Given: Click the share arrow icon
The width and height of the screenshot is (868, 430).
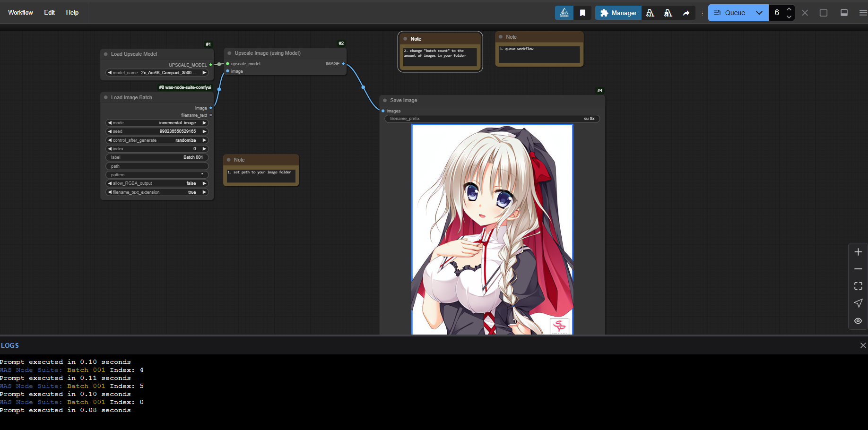Looking at the screenshot, I should click(x=686, y=13).
